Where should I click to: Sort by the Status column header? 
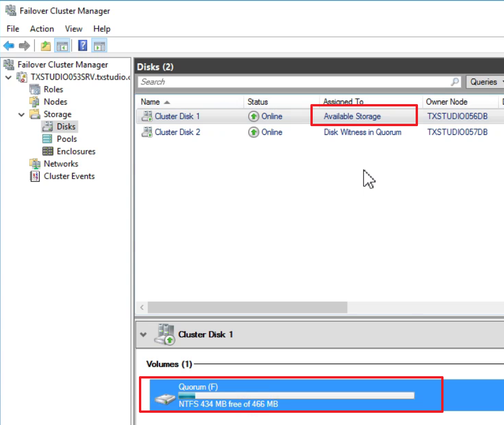[281, 102]
